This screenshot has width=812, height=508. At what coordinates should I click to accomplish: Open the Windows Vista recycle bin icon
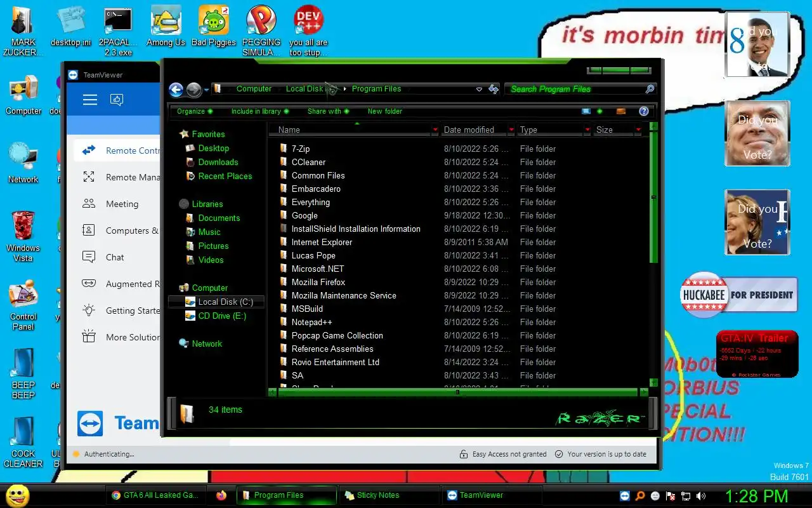23,236
